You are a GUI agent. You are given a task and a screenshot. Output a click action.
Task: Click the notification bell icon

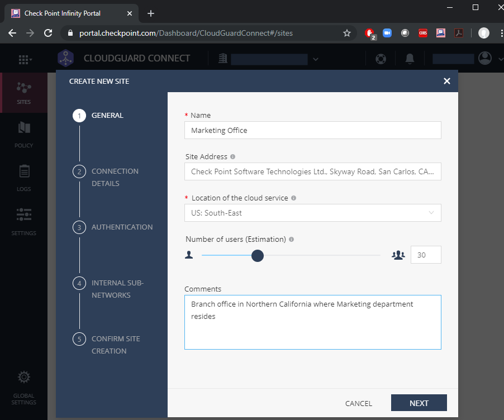point(410,59)
